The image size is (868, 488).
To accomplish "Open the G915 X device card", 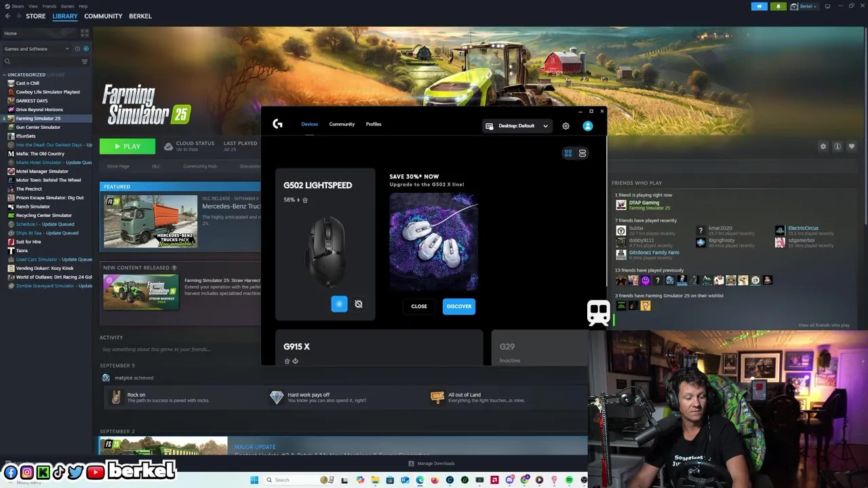I will (379, 348).
